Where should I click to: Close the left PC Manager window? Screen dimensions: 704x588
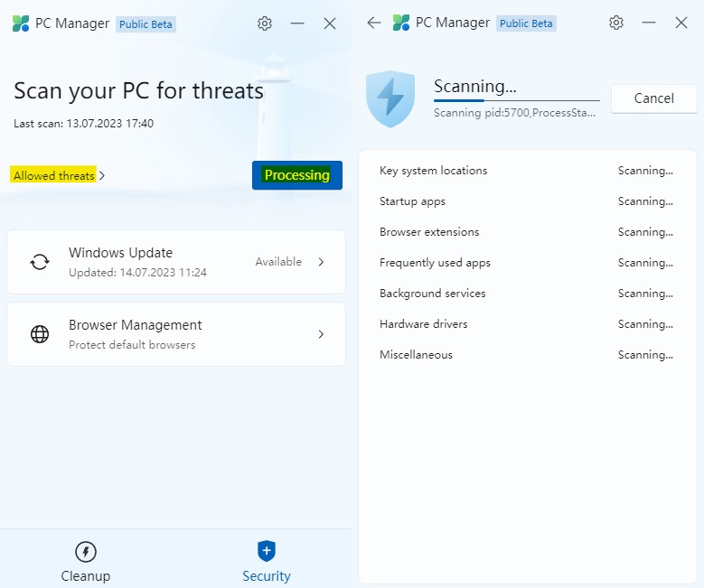(330, 23)
